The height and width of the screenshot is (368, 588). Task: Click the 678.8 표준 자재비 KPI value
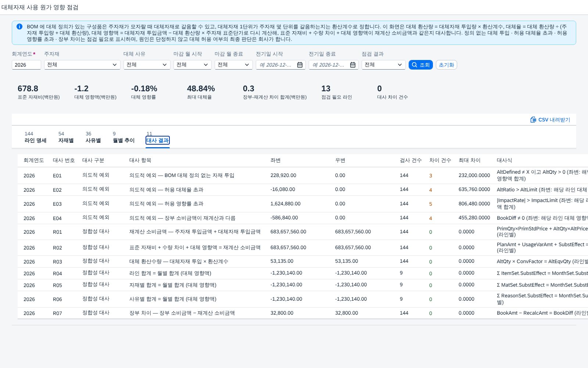click(x=28, y=89)
